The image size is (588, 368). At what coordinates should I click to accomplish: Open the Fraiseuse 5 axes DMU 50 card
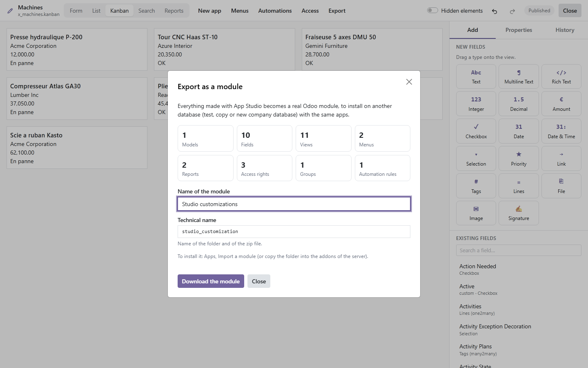pos(372,49)
